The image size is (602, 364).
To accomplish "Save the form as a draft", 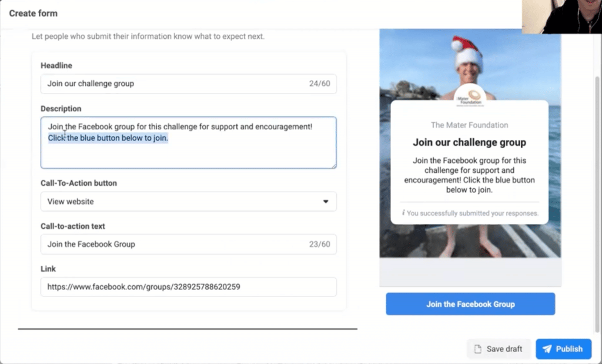I will tap(498, 349).
